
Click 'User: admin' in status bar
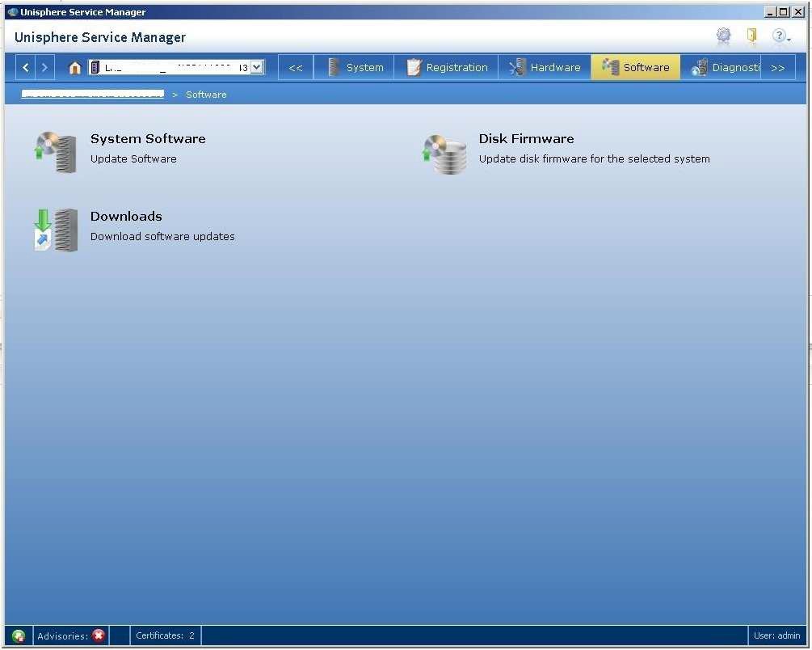[776, 635]
